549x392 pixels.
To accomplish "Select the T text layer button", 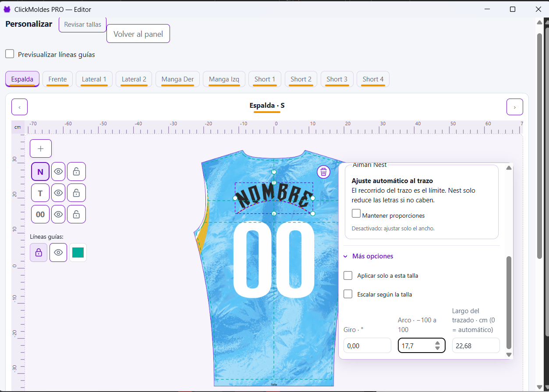I will coord(40,193).
